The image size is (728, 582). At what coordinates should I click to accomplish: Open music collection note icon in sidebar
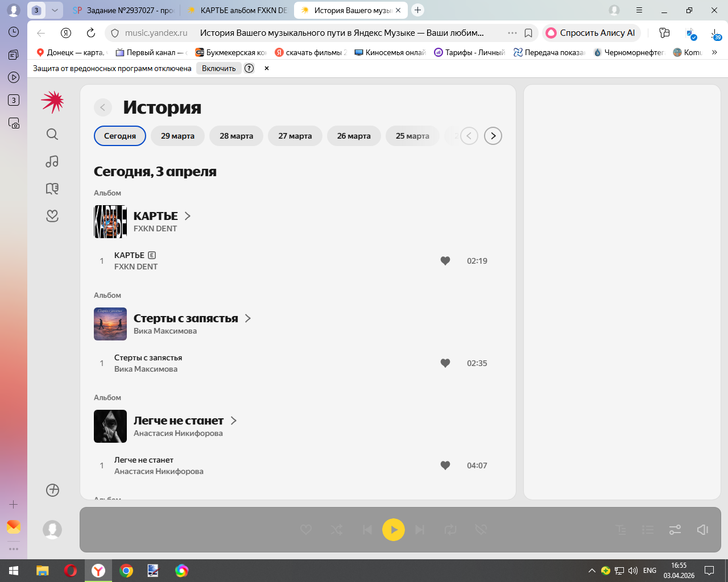tap(52, 161)
